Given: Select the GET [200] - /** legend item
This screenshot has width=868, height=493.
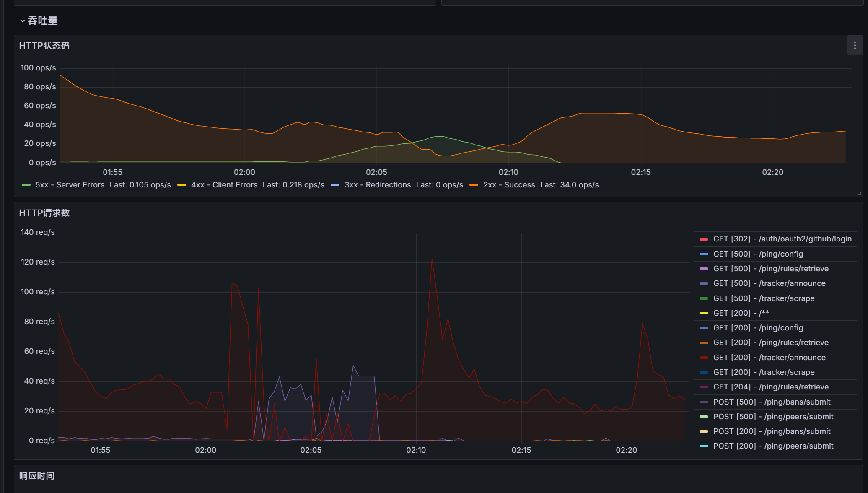Looking at the screenshot, I should (x=741, y=313).
